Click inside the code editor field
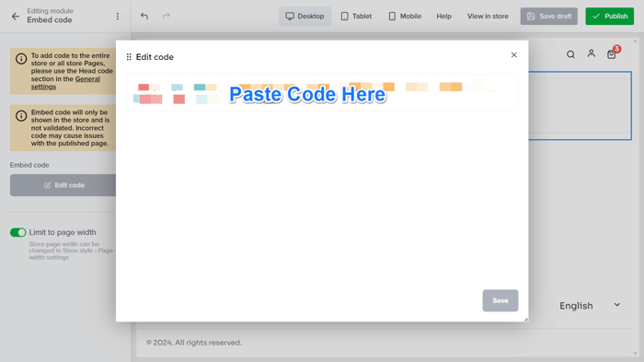644x362 pixels. tap(322, 93)
